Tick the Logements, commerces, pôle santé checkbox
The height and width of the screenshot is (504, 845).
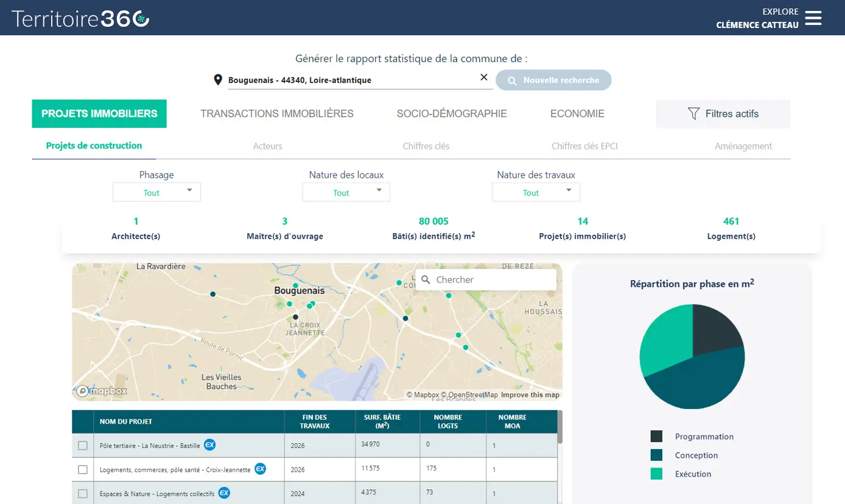coord(83,469)
